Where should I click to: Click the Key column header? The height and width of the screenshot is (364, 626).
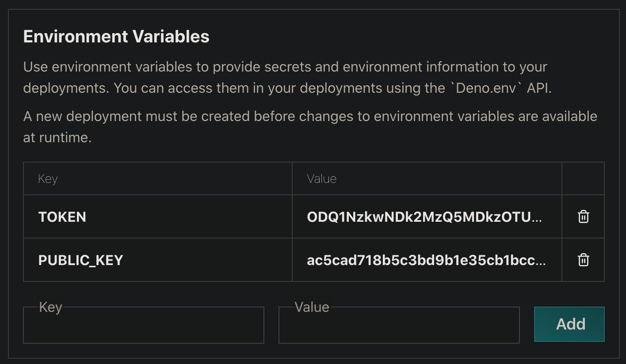[48, 179]
